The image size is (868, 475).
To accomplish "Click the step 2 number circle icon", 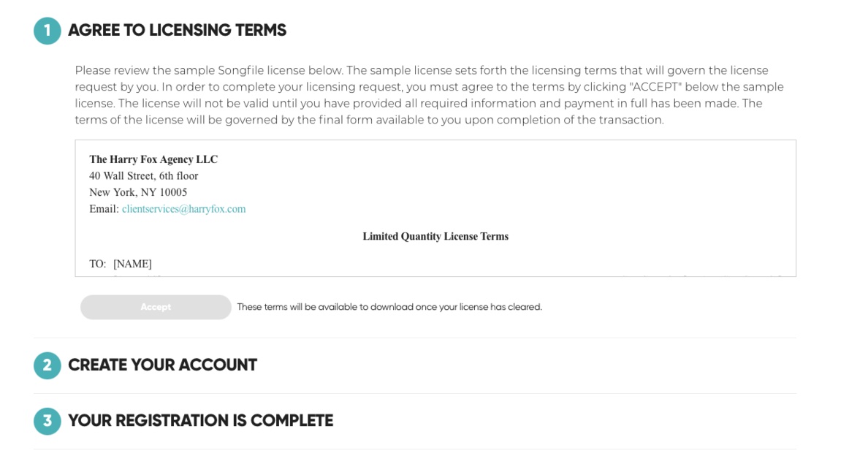I will pos(47,365).
